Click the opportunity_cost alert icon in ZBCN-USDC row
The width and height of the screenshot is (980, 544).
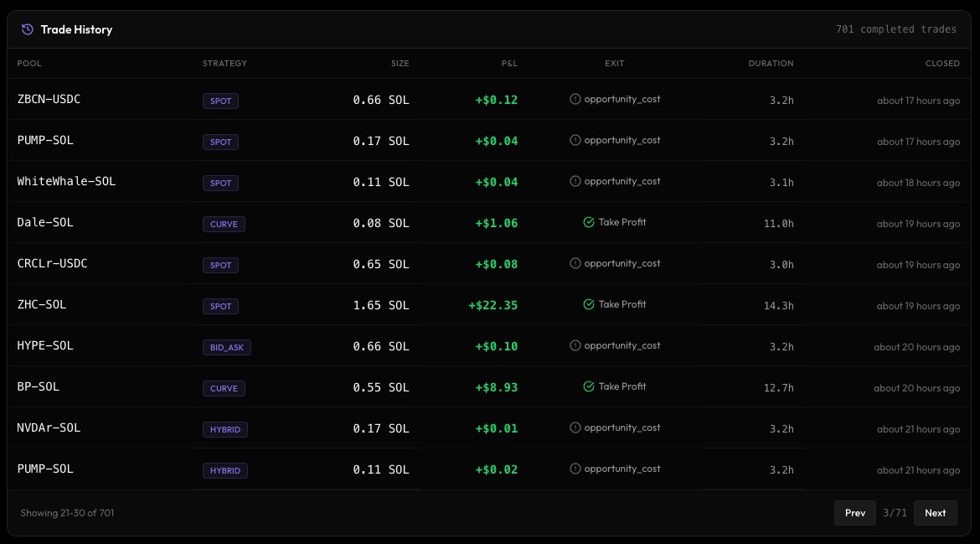(x=575, y=99)
